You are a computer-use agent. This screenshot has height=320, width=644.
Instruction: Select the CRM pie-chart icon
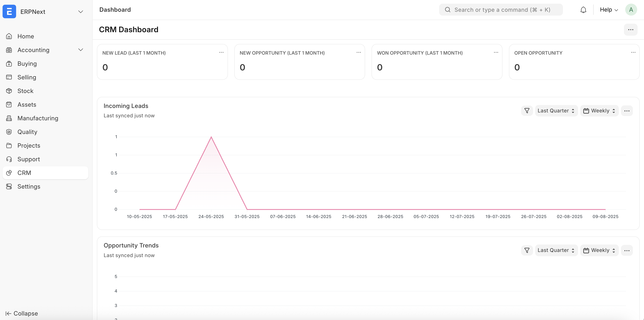[9, 173]
